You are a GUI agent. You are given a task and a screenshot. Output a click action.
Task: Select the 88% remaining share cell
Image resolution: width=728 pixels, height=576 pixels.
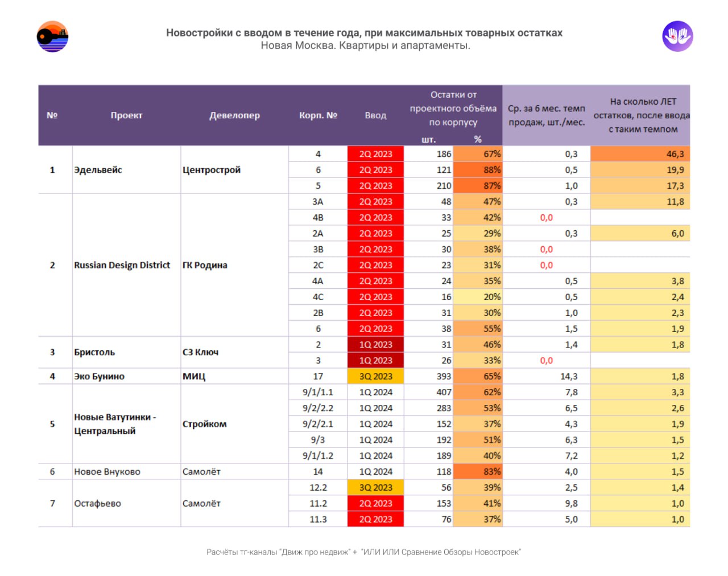click(x=478, y=170)
